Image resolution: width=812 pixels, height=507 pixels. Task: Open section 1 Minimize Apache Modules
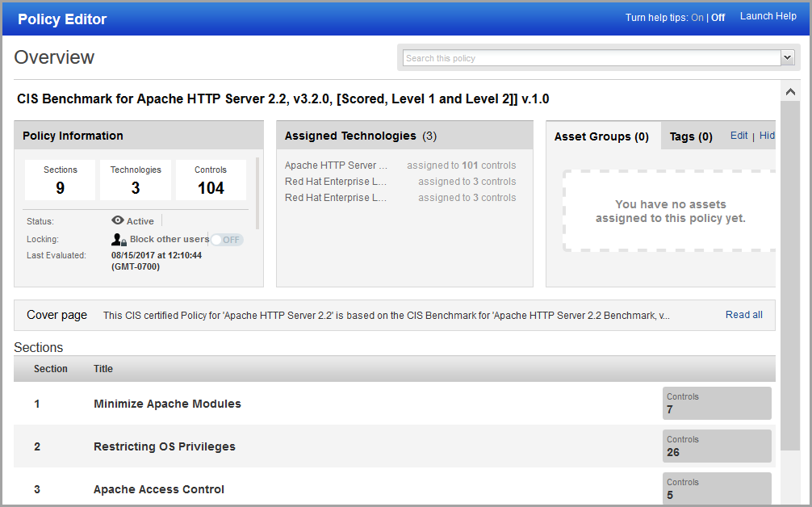click(167, 404)
